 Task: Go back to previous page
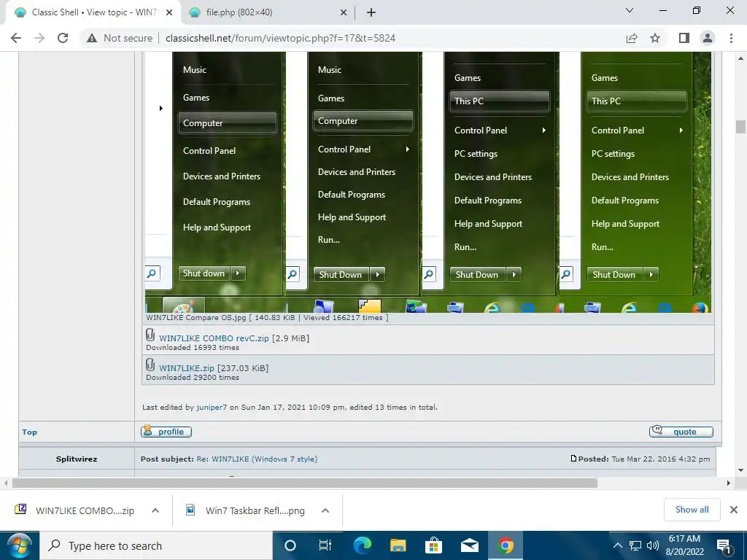pos(16,38)
